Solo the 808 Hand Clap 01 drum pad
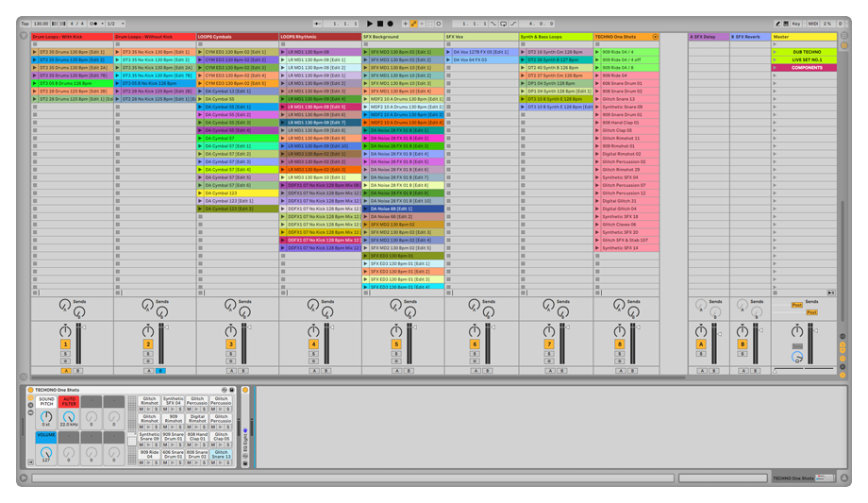The height and width of the screenshot is (503, 868). click(205, 444)
